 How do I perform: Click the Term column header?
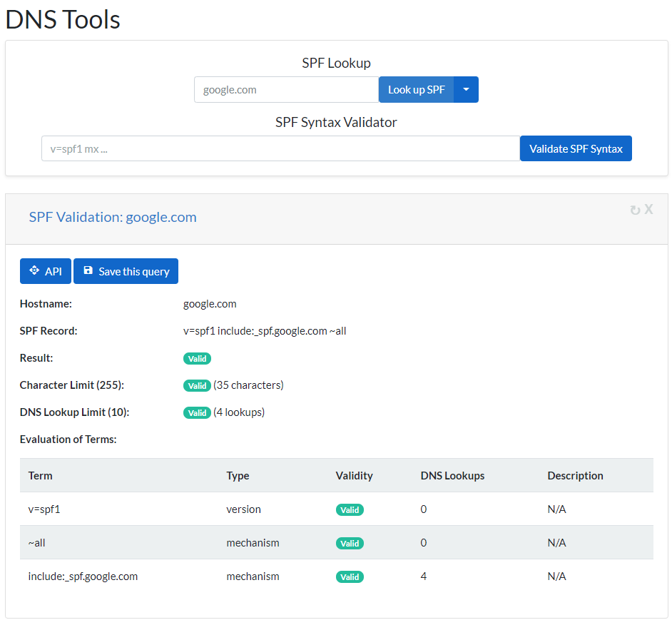tap(40, 476)
